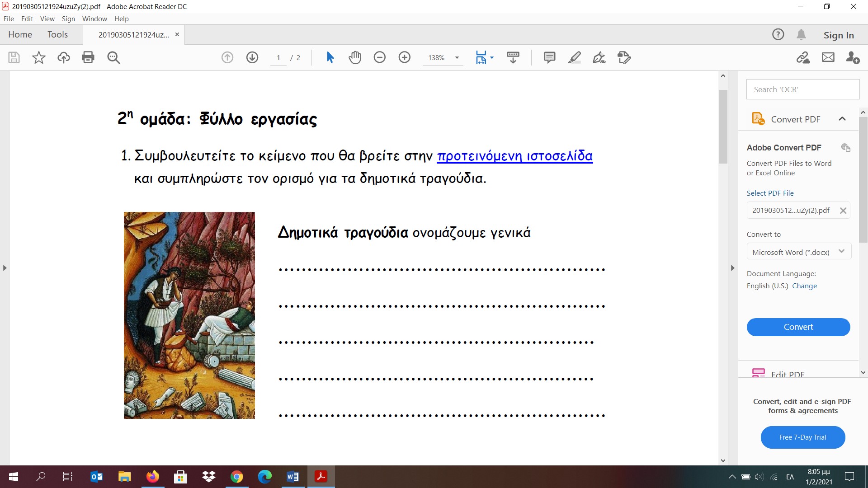868x488 pixels.
Task: Click the Search 'OCR' input field
Action: [803, 89]
